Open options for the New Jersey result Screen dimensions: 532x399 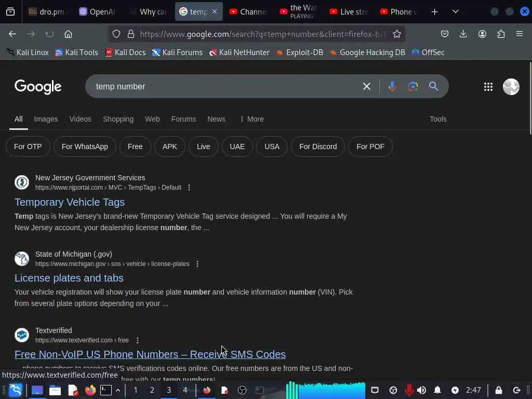click(x=189, y=187)
